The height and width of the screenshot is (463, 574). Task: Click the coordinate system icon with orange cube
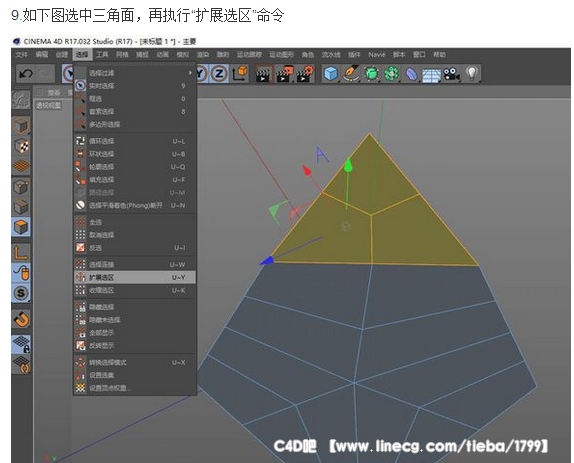(x=239, y=74)
